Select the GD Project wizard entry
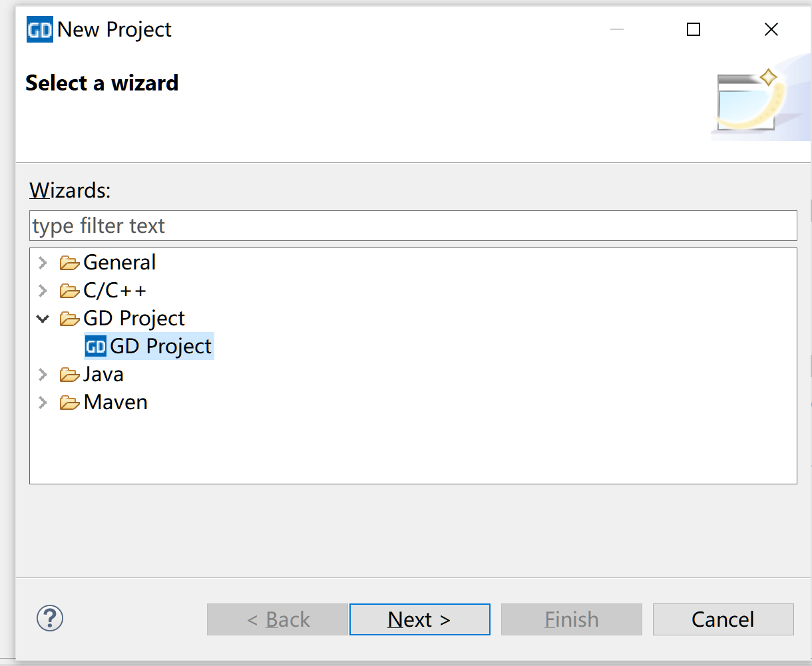The image size is (812, 666). tap(160, 347)
